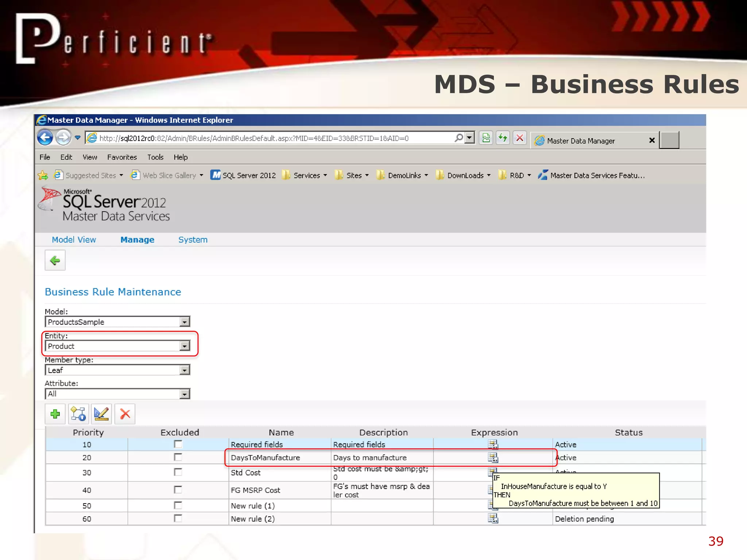
Task: Click the Model View navigation link
Action: click(74, 240)
